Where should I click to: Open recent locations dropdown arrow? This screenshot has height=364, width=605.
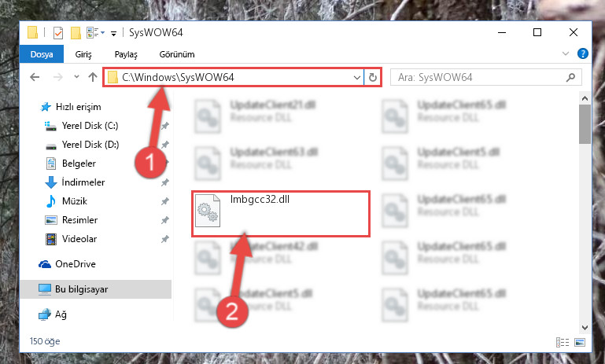point(76,77)
